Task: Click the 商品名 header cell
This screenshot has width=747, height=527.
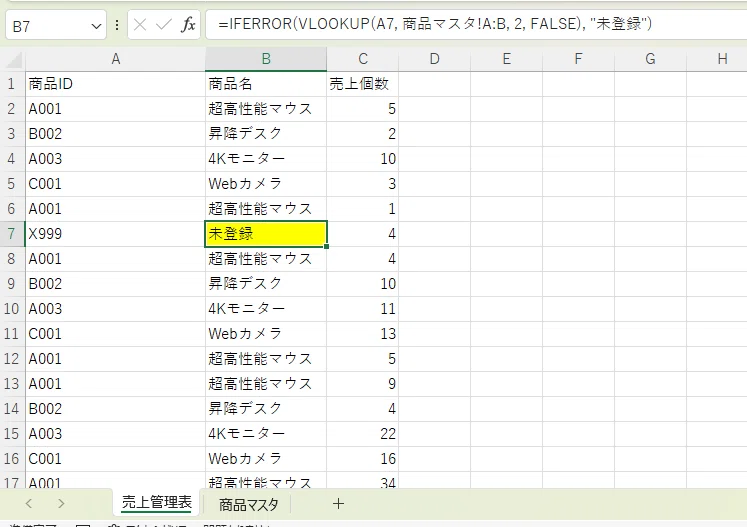Action: [x=266, y=84]
